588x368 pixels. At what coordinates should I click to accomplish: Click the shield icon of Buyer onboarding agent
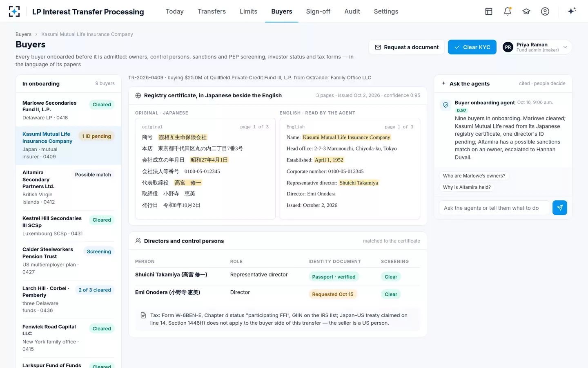[445, 105]
